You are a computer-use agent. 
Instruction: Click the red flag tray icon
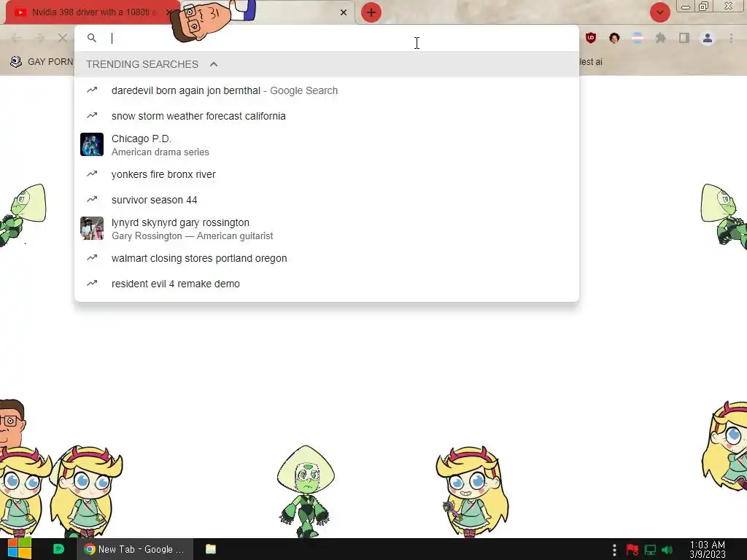pos(632,550)
